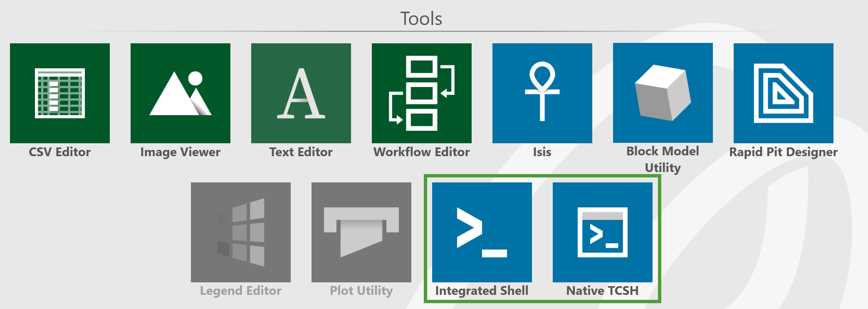The width and height of the screenshot is (868, 309).
Task: Click the greyed-out Plot Utility plotter icon
Action: [361, 232]
